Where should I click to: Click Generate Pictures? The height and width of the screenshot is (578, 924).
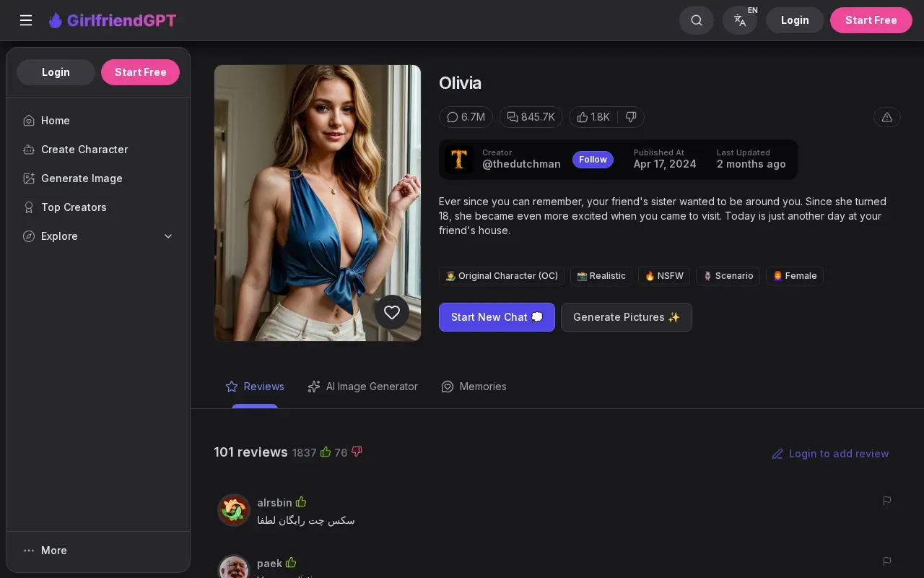point(627,317)
